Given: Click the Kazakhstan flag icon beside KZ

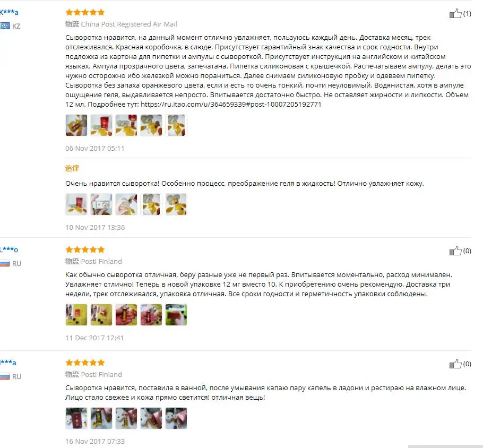Looking at the screenshot, I should pos(5,26).
